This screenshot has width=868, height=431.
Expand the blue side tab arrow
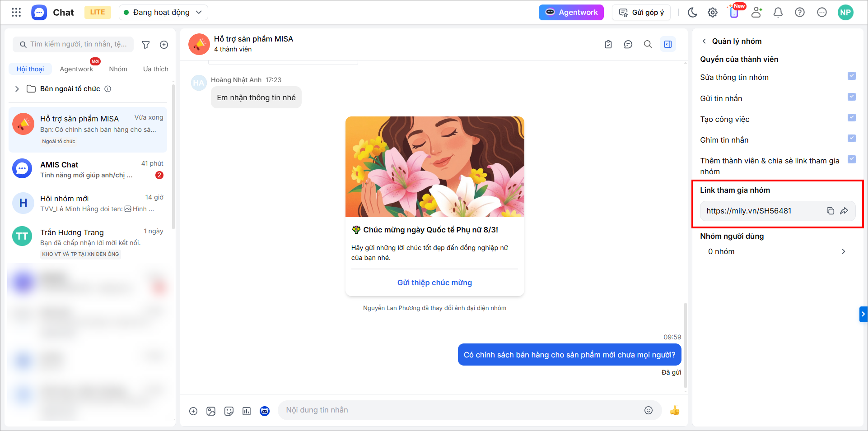pyautogui.click(x=863, y=314)
